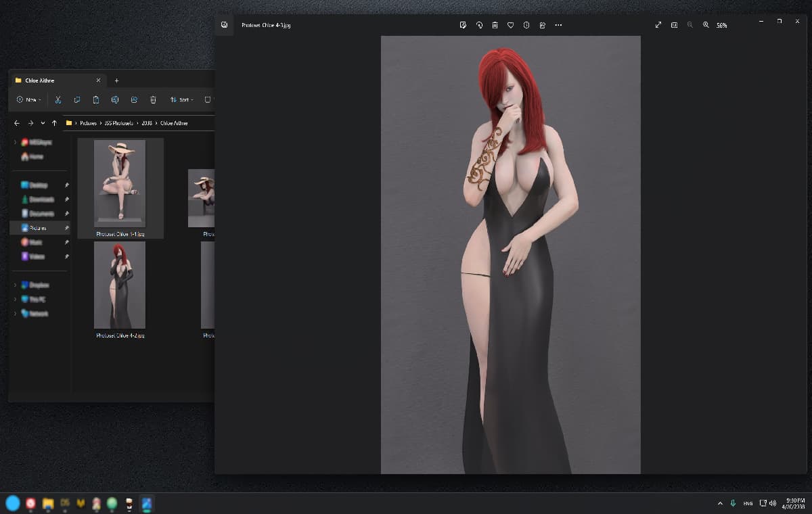Zoom in with the magnifier plus icon
This screenshot has height=514, width=812.
pos(706,25)
